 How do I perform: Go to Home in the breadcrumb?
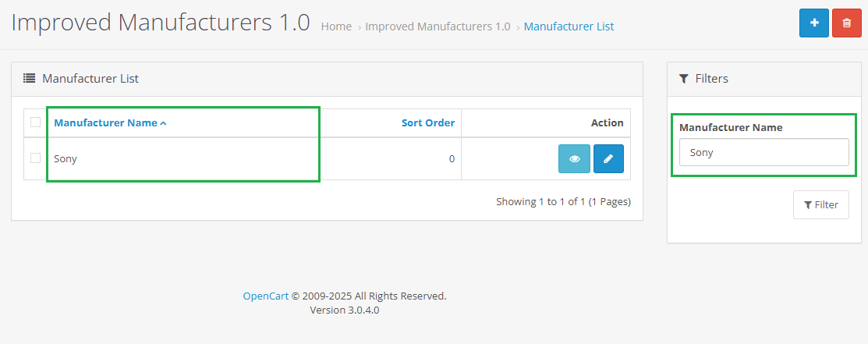tap(336, 27)
